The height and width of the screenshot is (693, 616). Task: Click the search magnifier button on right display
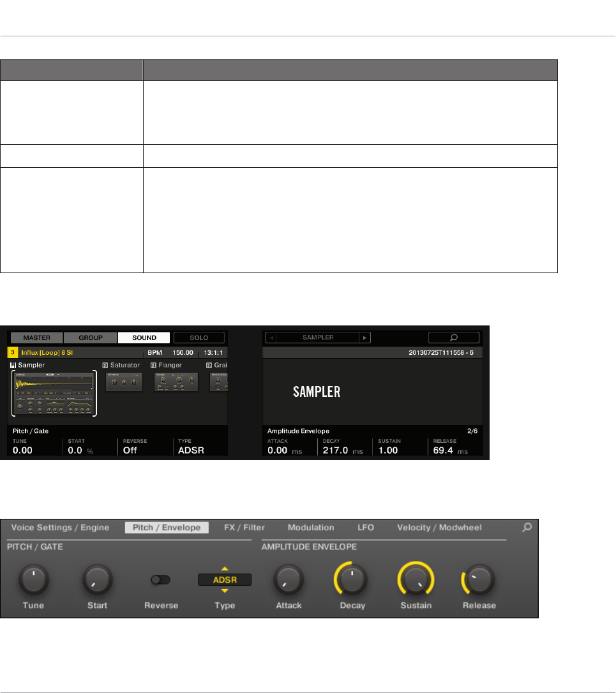tap(454, 338)
